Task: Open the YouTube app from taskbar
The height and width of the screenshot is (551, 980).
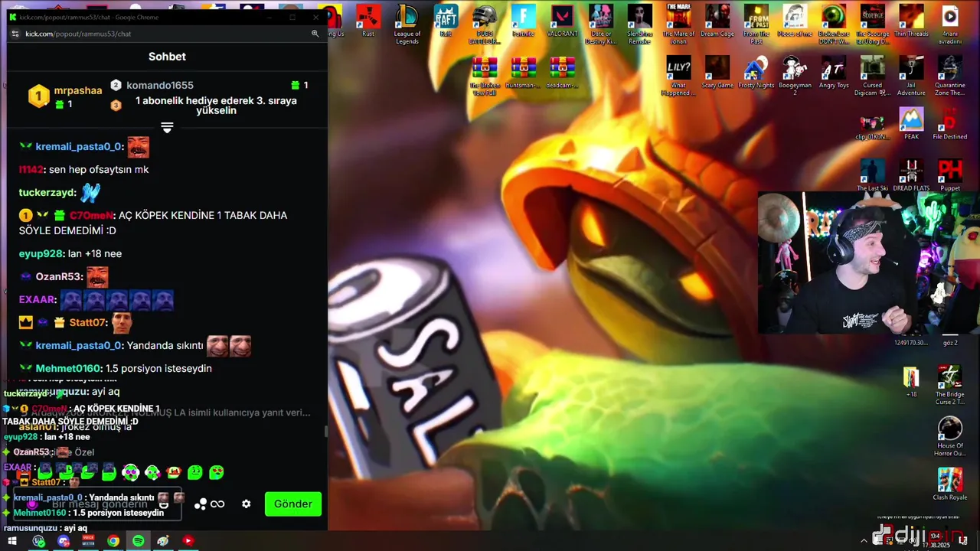Action: coord(188,541)
